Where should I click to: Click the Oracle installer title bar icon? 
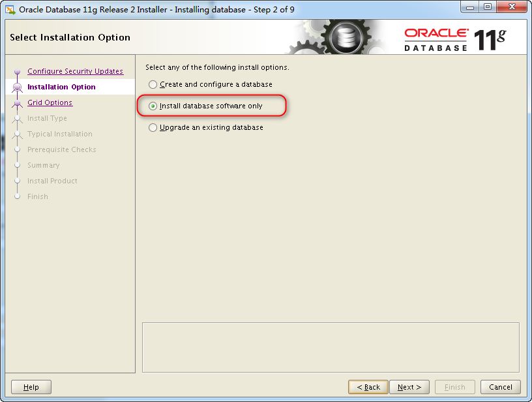pos(10,10)
